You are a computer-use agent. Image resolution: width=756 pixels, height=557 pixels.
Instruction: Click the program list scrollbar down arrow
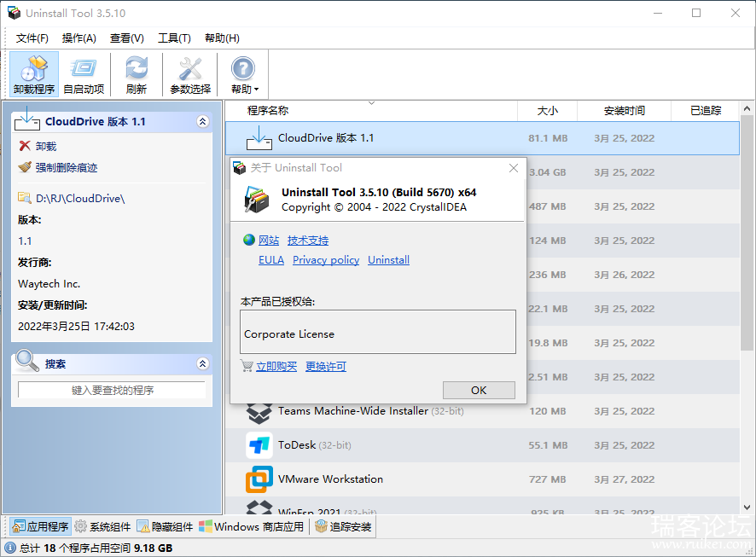click(x=747, y=507)
